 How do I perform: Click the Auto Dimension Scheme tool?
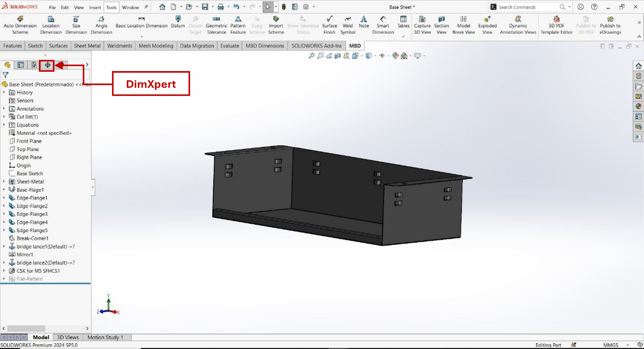click(20, 25)
